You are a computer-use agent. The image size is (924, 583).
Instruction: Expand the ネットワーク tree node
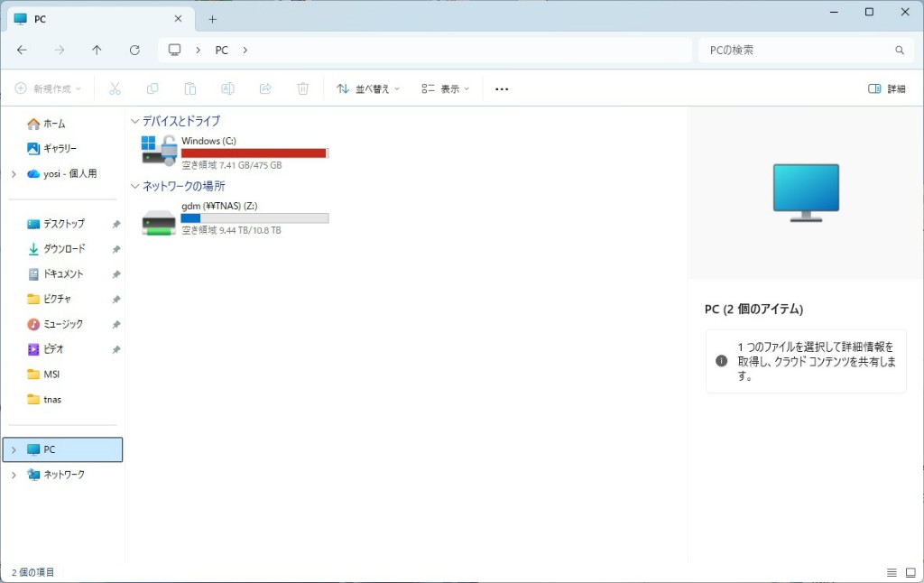click(14, 475)
